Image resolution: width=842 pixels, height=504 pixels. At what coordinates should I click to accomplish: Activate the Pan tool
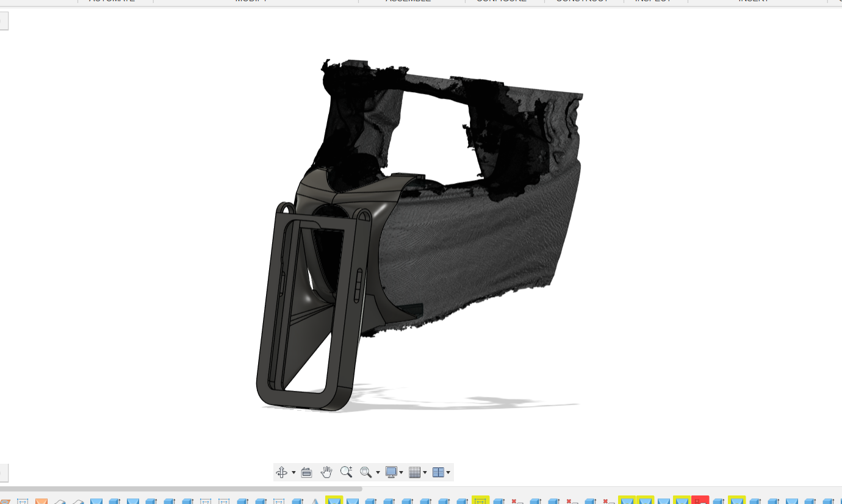[326, 472]
